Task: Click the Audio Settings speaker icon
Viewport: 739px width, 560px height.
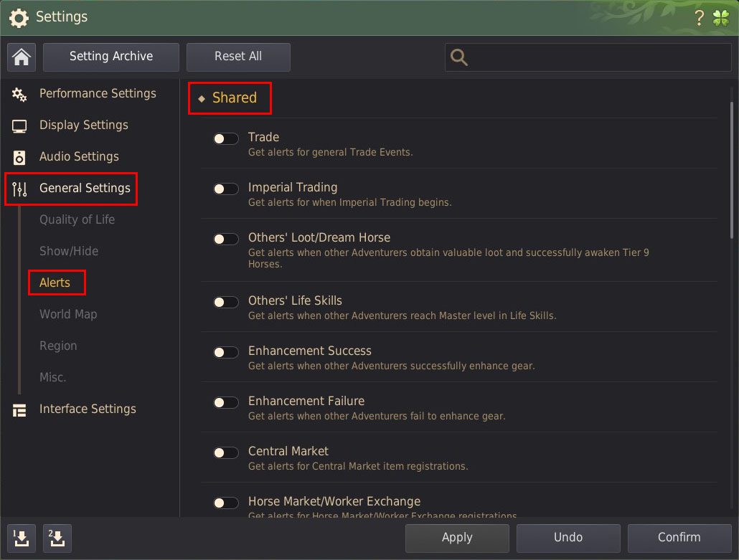Action: (x=19, y=157)
